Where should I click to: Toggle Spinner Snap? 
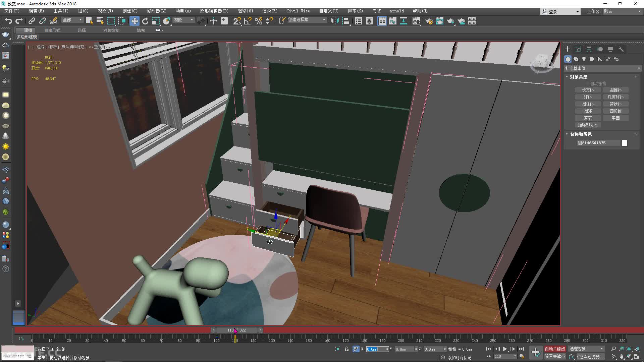click(269, 21)
